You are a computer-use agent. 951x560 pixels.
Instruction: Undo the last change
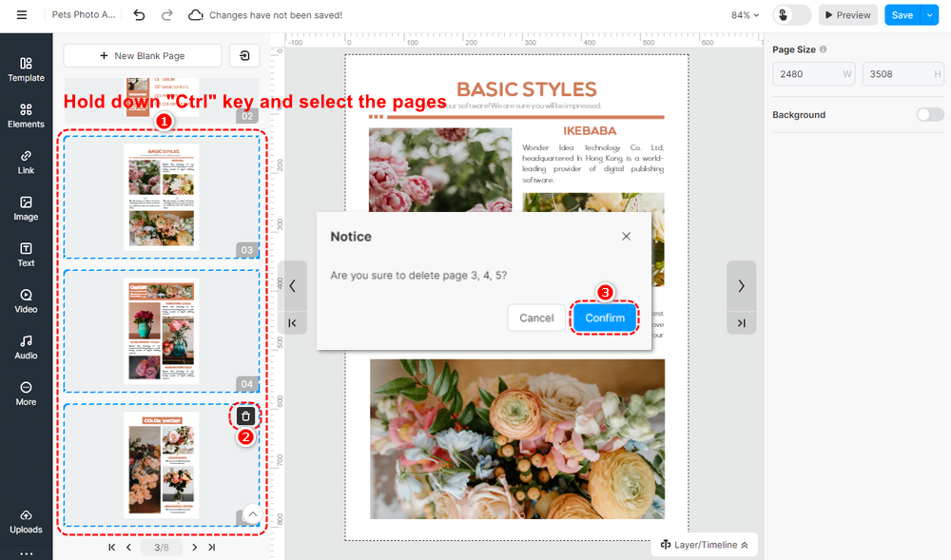pyautogui.click(x=140, y=15)
